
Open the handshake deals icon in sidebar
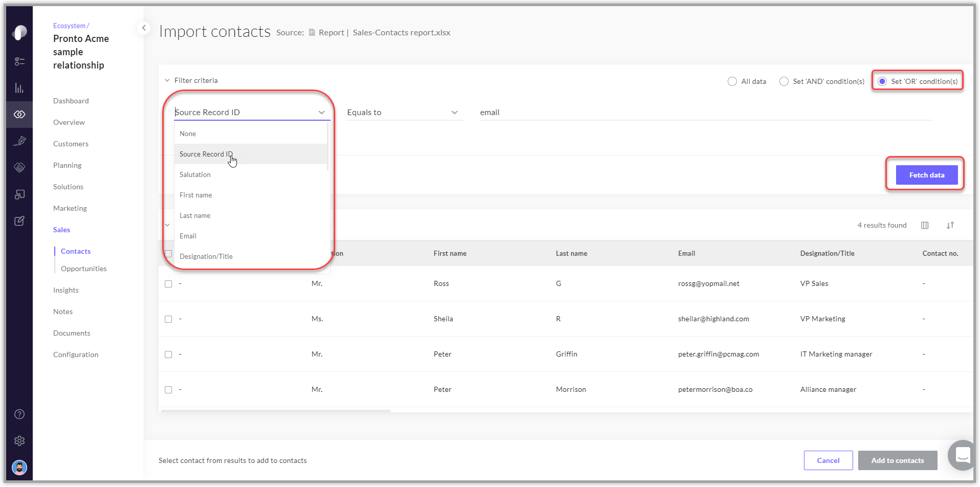[19, 168]
